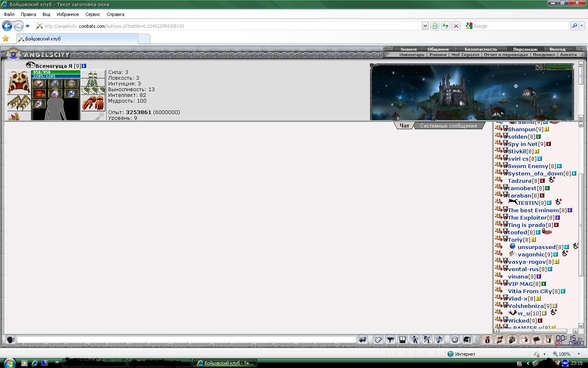Open info icon for Tadzura
This screenshot has width=588, height=368.
[x=543, y=181]
